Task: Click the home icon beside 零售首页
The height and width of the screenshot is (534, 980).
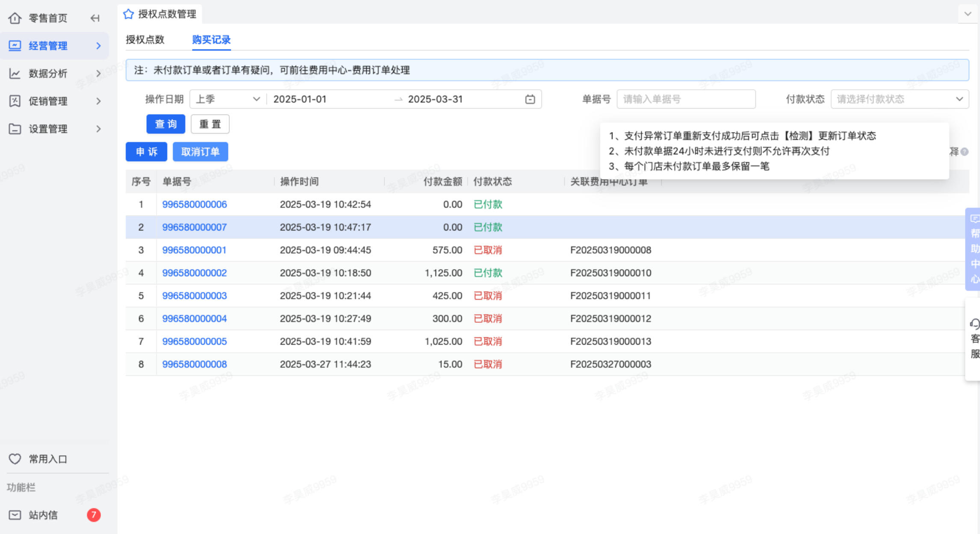Action: point(15,18)
